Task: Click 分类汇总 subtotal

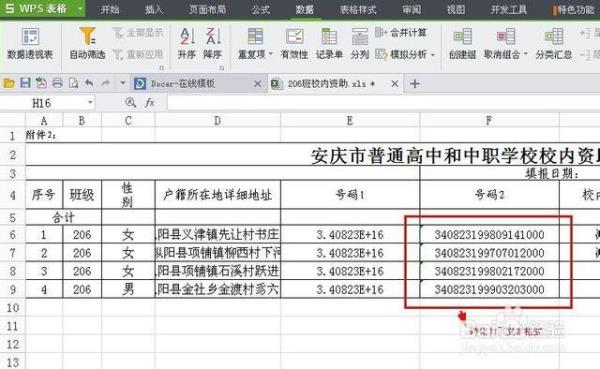Action: pyautogui.click(x=554, y=44)
